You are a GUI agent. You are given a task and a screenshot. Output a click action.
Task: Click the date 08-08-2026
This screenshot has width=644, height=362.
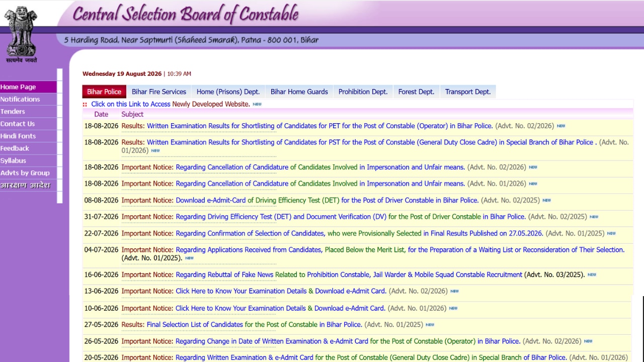click(101, 200)
